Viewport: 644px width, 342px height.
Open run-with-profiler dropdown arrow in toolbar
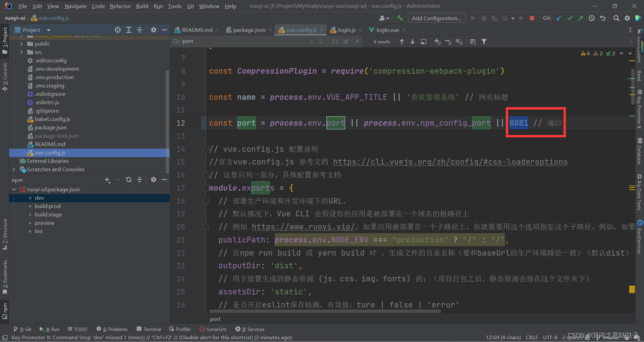513,18
